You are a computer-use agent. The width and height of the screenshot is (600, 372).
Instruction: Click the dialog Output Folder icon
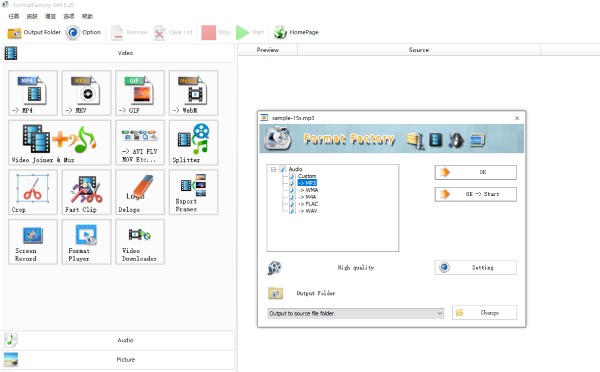click(x=275, y=294)
